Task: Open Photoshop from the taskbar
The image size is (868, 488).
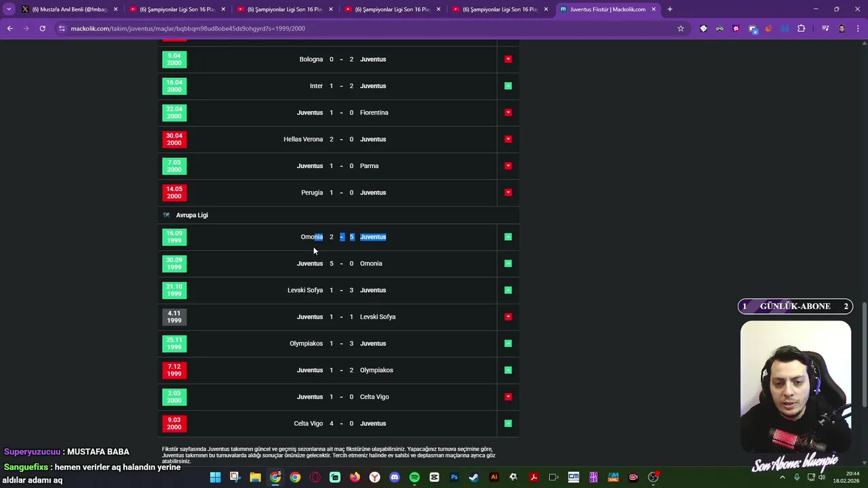Action: click(454, 477)
